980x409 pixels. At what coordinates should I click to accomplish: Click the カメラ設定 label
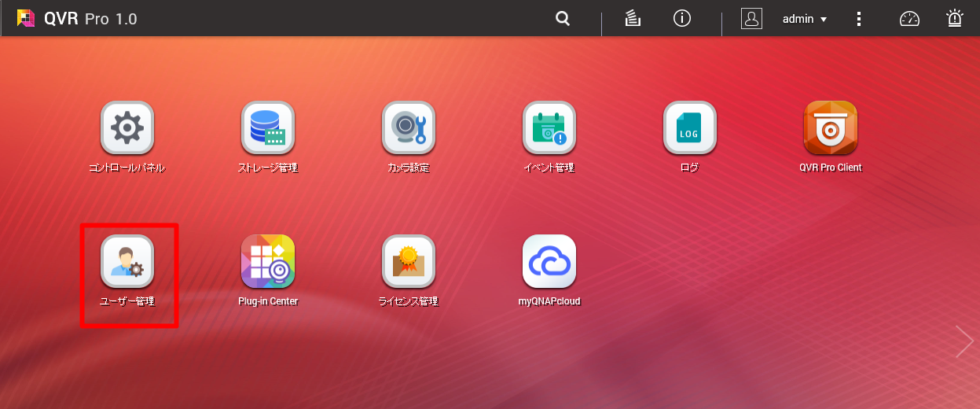click(409, 168)
